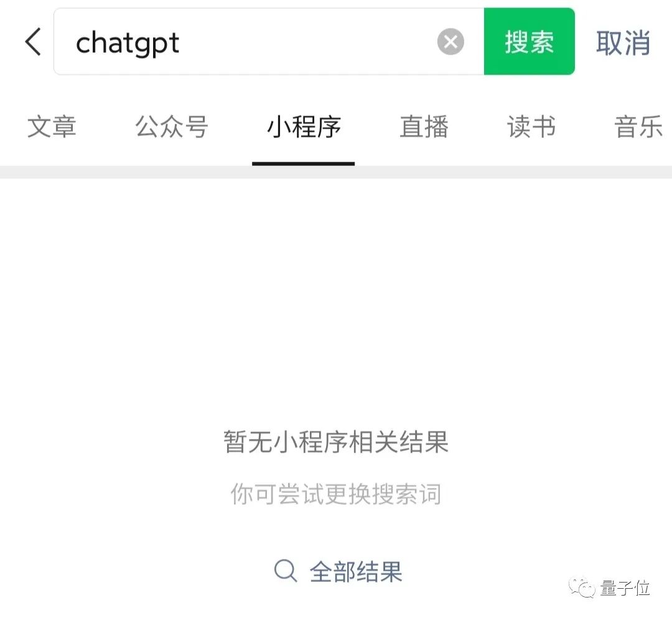The width and height of the screenshot is (672, 618).
Task: Cancel the search via 取消
Action: [623, 42]
